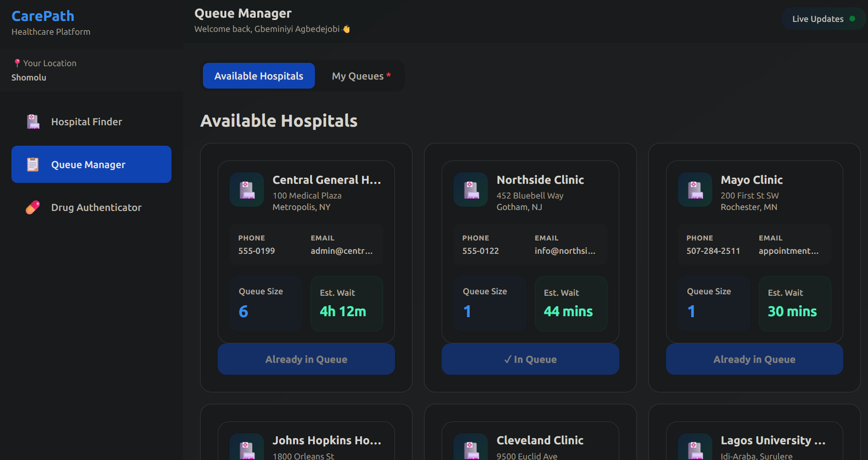Click address 1800 Orleans St
This screenshot has width=868, height=460.
[x=303, y=456]
